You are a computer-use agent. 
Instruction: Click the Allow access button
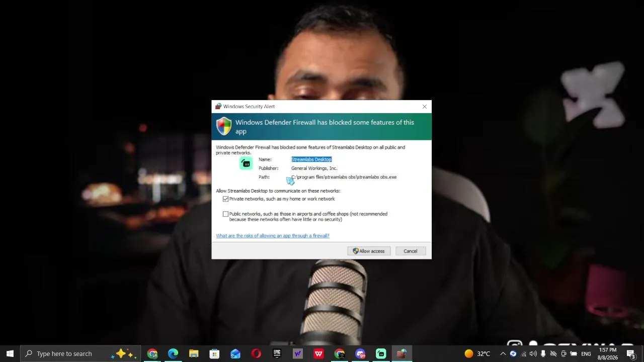[369, 251]
